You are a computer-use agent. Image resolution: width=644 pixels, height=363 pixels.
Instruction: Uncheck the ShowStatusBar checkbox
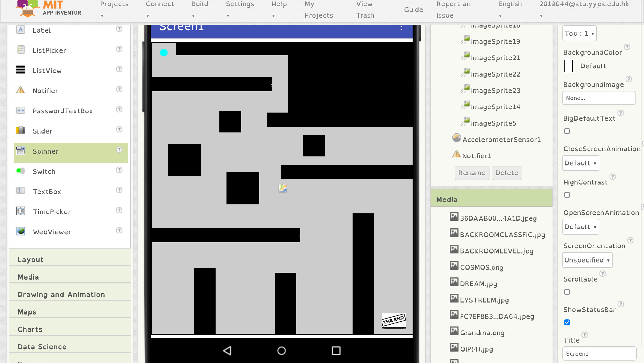(x=567, y=322)
